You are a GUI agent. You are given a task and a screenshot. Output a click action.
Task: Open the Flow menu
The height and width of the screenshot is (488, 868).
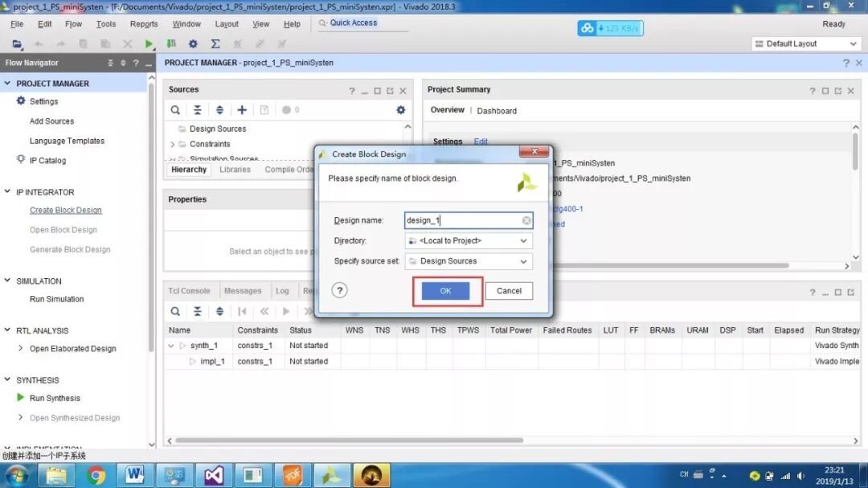pos(73,24)
